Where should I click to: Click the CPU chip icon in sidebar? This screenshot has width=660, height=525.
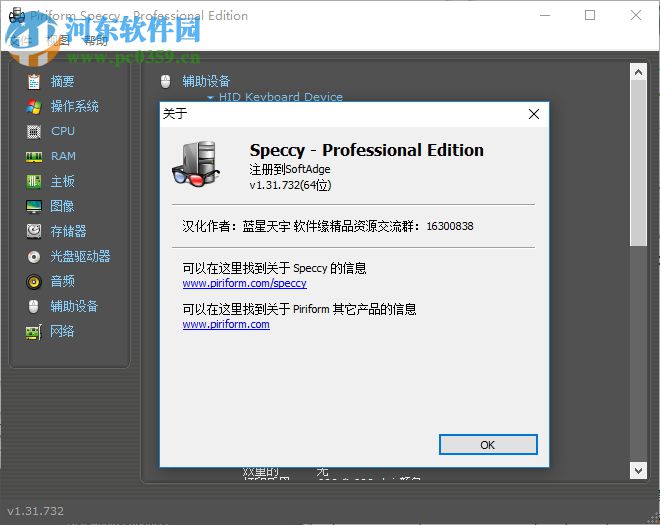[34, 132]
